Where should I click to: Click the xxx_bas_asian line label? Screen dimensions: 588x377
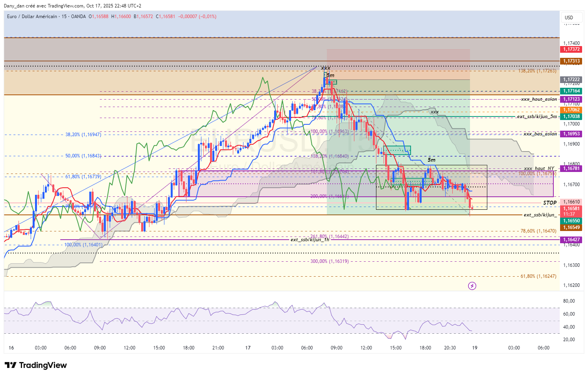[x=540, y=134]
